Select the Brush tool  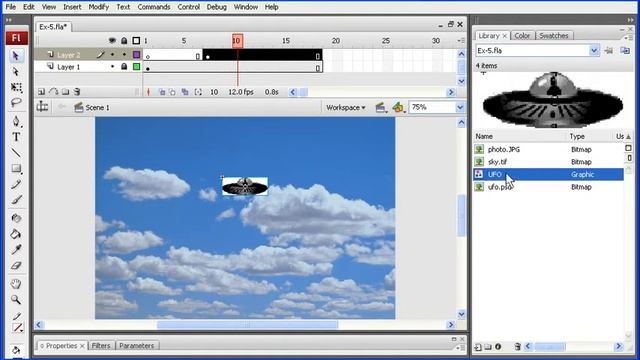tap(16, 200)
